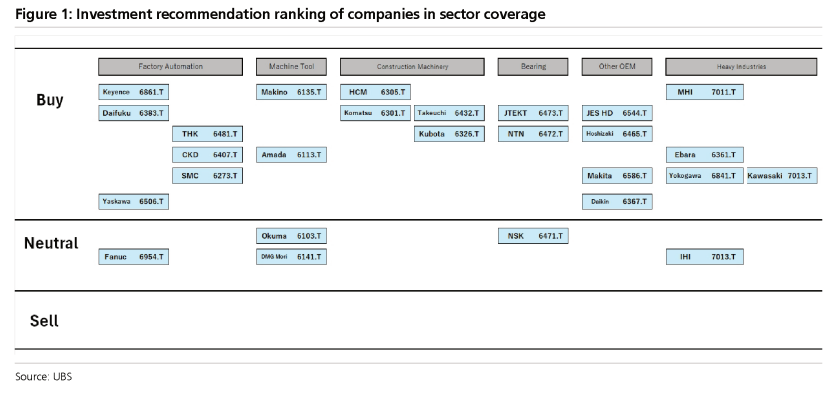Select the NTN 6472.T box
The width and height of the screenshot is (837, 395).
coord(533,134)
